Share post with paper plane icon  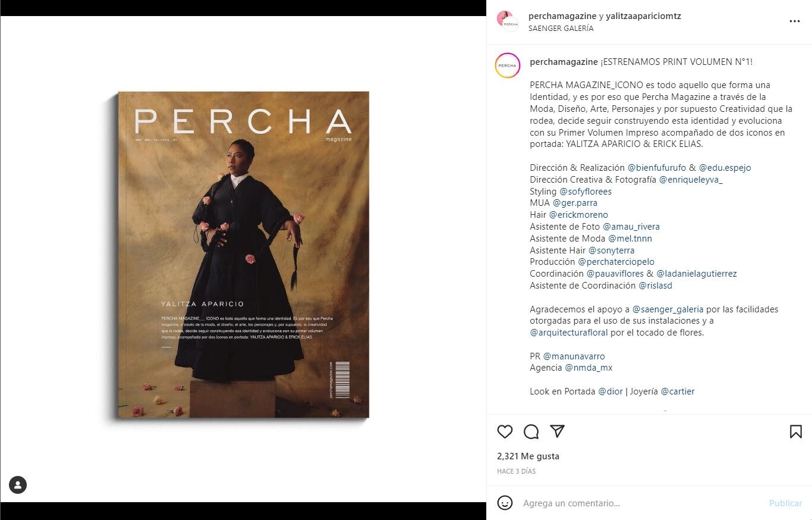coord(557,431)
